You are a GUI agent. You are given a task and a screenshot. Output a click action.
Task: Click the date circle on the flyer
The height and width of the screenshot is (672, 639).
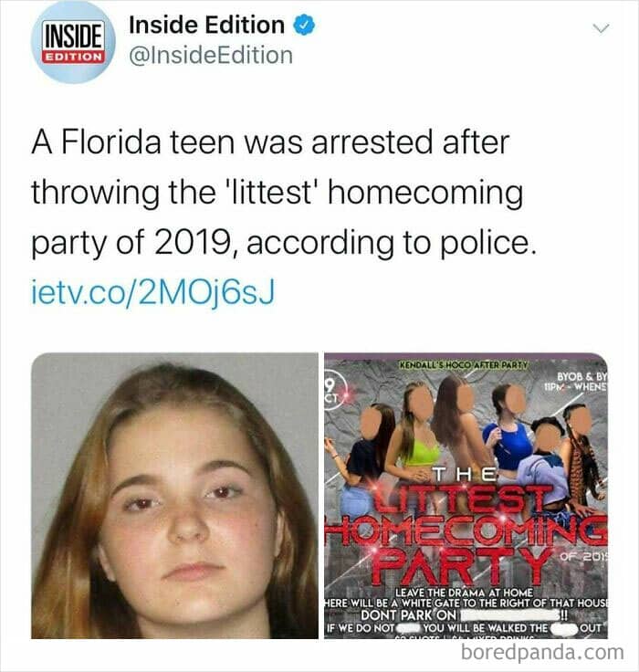coord(333,389)
